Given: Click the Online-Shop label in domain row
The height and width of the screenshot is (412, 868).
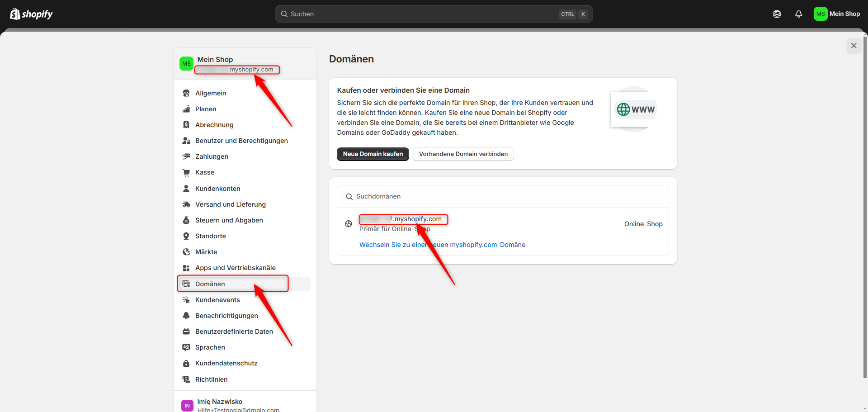Looking at the screenshot, I should 643,224.
